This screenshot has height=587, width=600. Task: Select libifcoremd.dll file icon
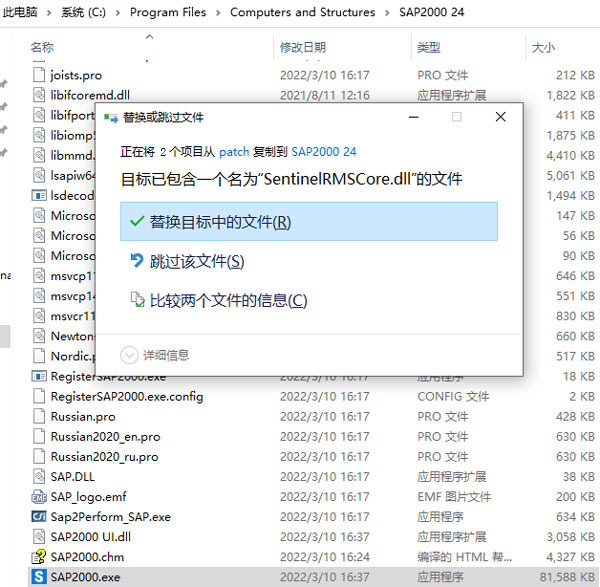pos(39,95)
